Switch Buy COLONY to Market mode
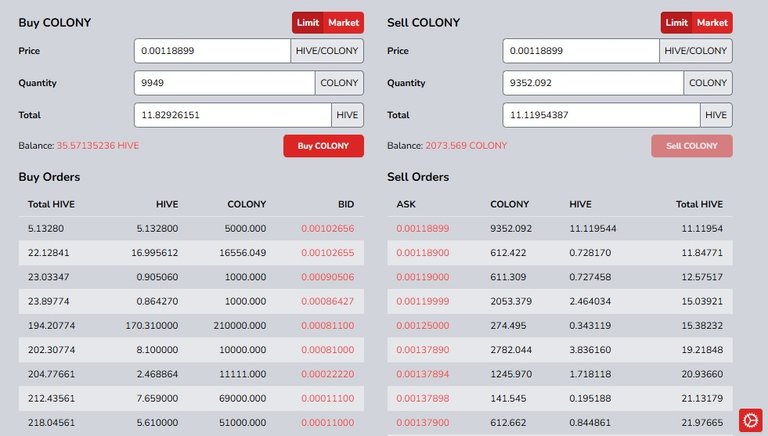This screenshot has width=768, height=436. [344, 22]
